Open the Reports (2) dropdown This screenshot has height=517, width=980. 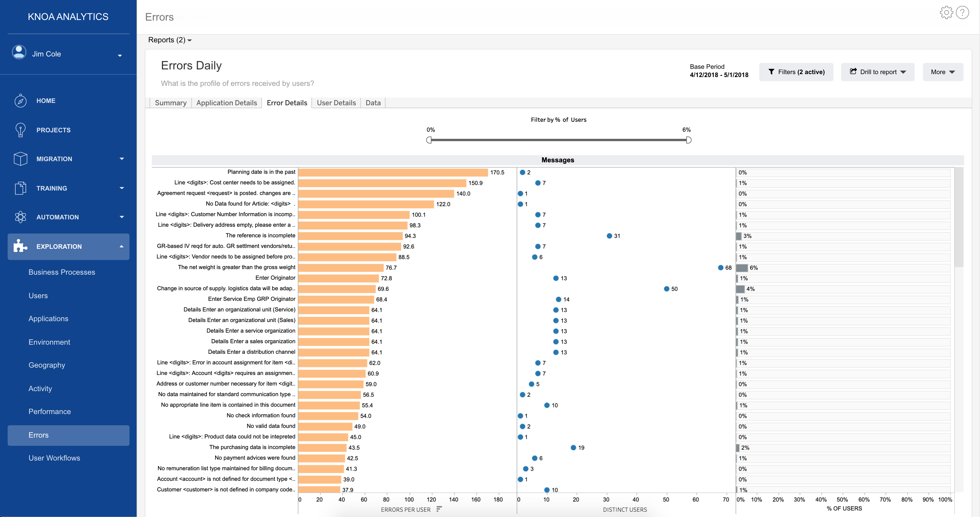(169, 40)
